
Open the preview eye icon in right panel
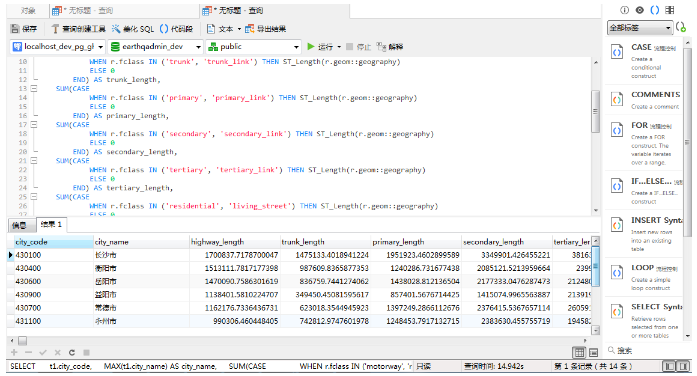click(640, 10)
